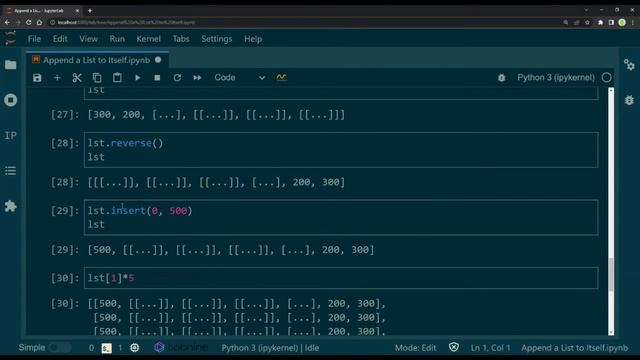Copy selected cell using the copy icon
Image resolution: width=640 pixels, height=360 pixels.
pos(97,78)
